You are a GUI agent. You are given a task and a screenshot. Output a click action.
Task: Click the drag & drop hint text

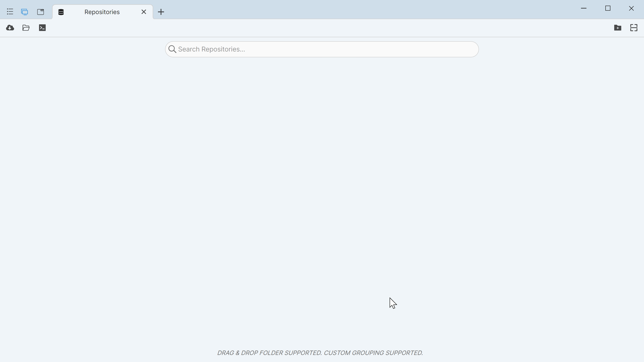pyautogui.click(x=320, y=353)
